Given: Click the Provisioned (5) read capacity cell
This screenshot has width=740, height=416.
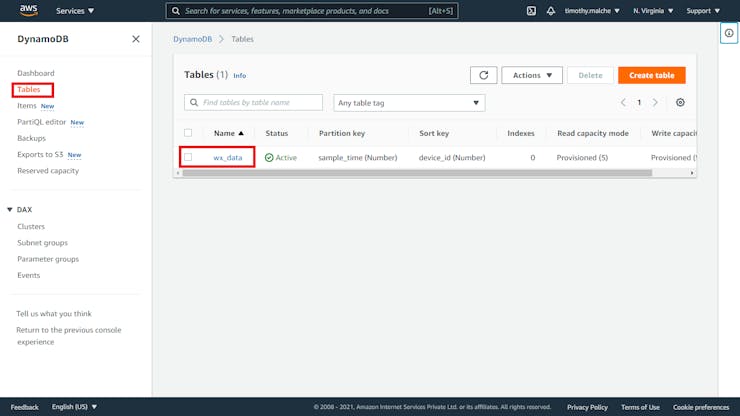Looking at the screenshot, I should [582, 158].
